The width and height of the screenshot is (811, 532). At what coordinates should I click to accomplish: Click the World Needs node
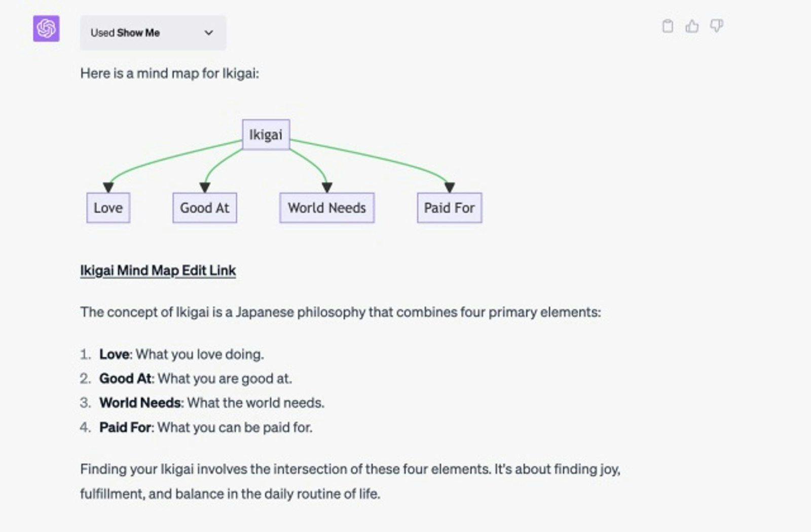point(327,207)
